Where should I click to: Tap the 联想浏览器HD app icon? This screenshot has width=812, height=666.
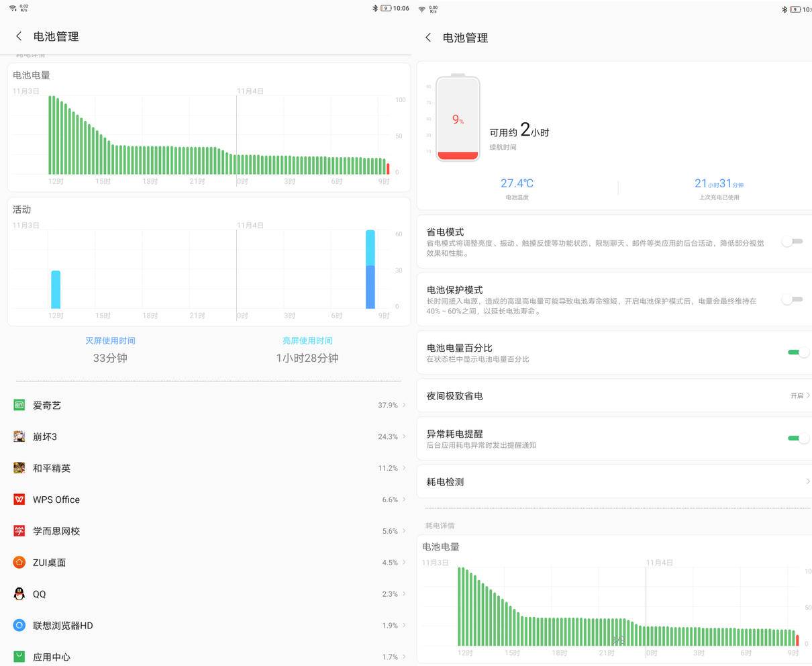tap(19, 625)
